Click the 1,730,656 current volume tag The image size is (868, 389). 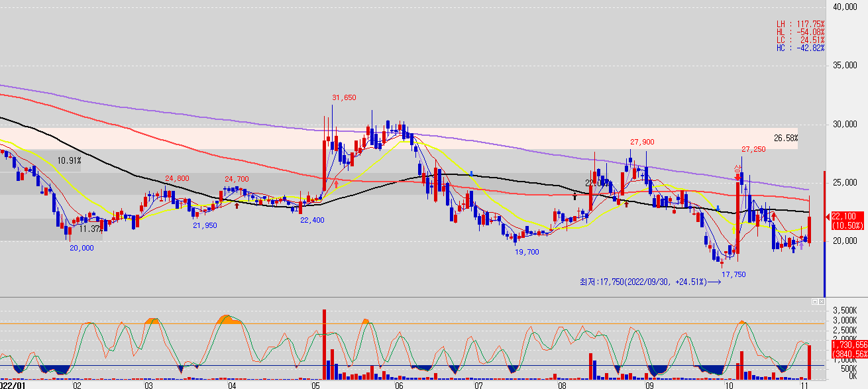(x=848, y=345)
